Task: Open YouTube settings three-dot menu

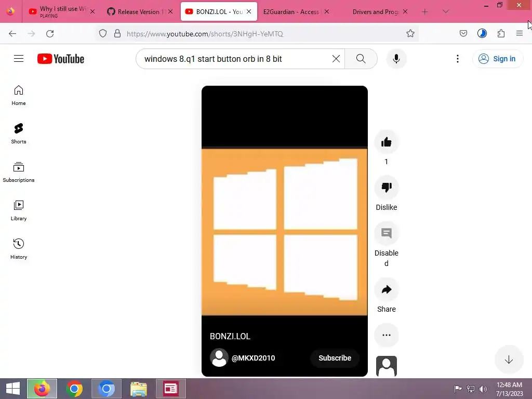Action: pyautogui.click(x=457, y=59)
